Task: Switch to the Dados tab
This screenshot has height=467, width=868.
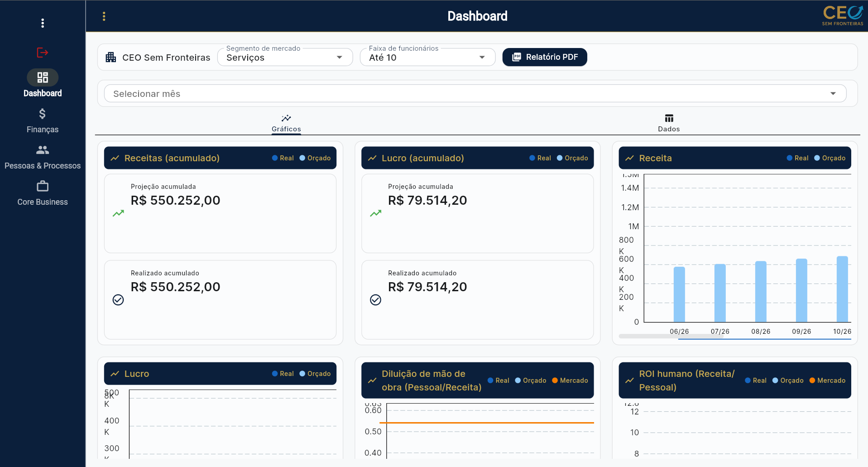Action: click(x=669, y=124)
